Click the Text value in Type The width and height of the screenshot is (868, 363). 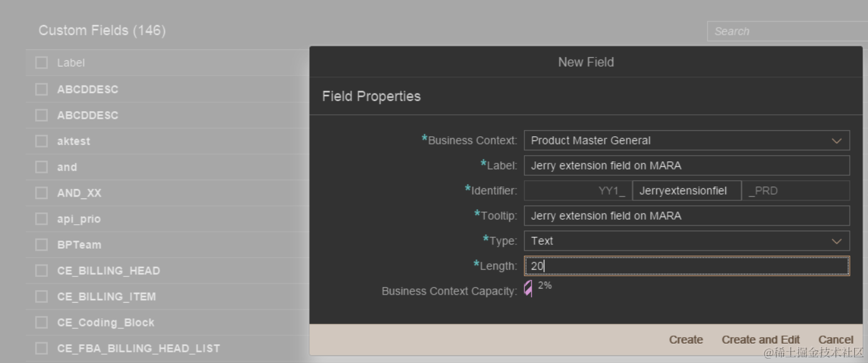point(542,241)
